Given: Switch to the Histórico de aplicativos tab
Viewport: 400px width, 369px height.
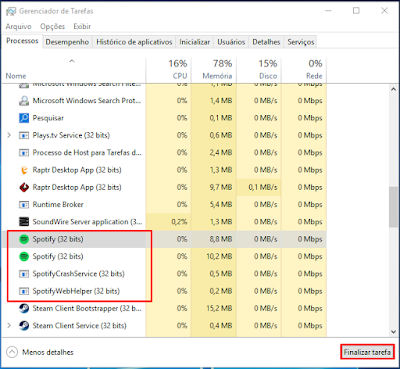Looking at the screenshot, I should point(134,42).
